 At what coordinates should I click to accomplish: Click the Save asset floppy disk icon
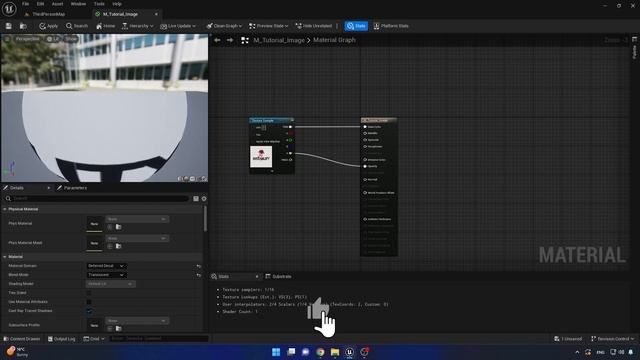(9, 26)
